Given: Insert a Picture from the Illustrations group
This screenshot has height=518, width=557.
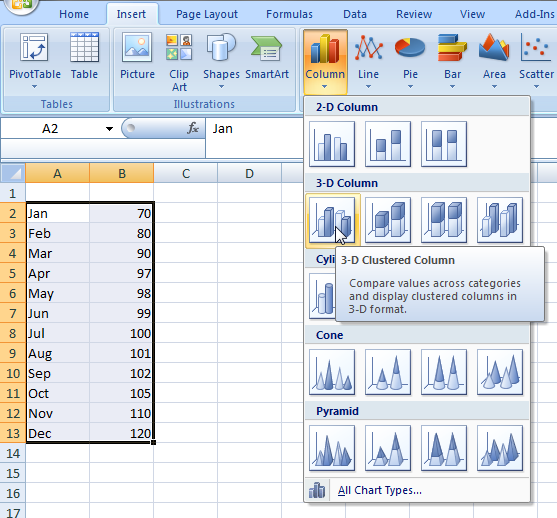Looking at the screenshot, I should click(x=137, y=56).
